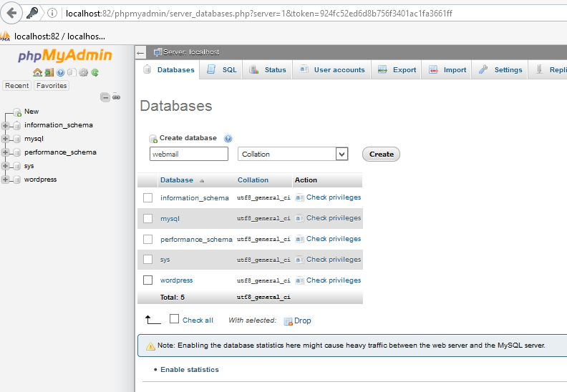Image resolution: width=567 pixels, height=392 pixels.
Task: Open navigation panel settings gear icon
Action: 83,73
